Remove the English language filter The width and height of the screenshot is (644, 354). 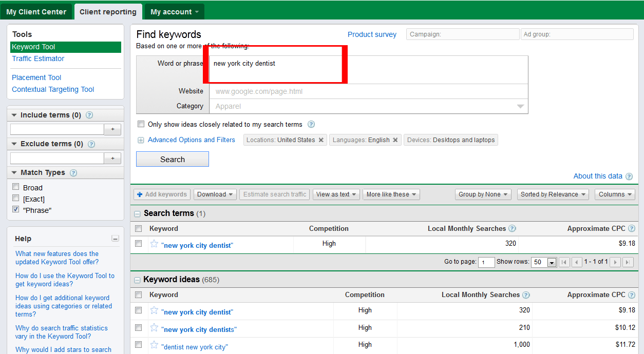(x=395, y=140)
